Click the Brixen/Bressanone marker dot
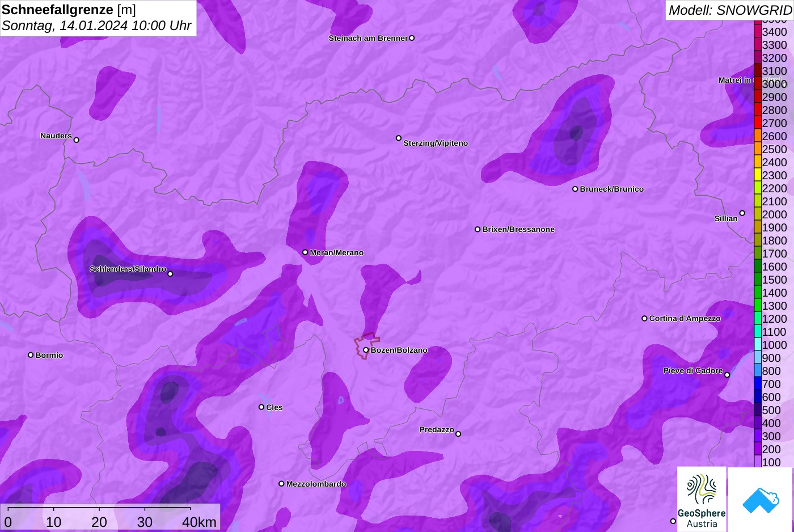The width and height of the screenshot is (794, 532). [x=478, y=229]
